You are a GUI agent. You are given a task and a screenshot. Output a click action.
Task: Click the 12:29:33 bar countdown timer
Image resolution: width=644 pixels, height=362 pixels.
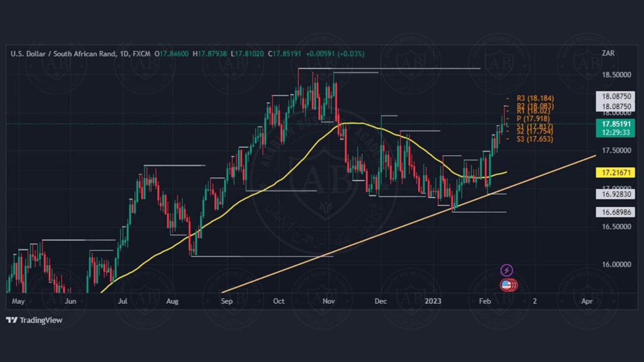[616, 133]
